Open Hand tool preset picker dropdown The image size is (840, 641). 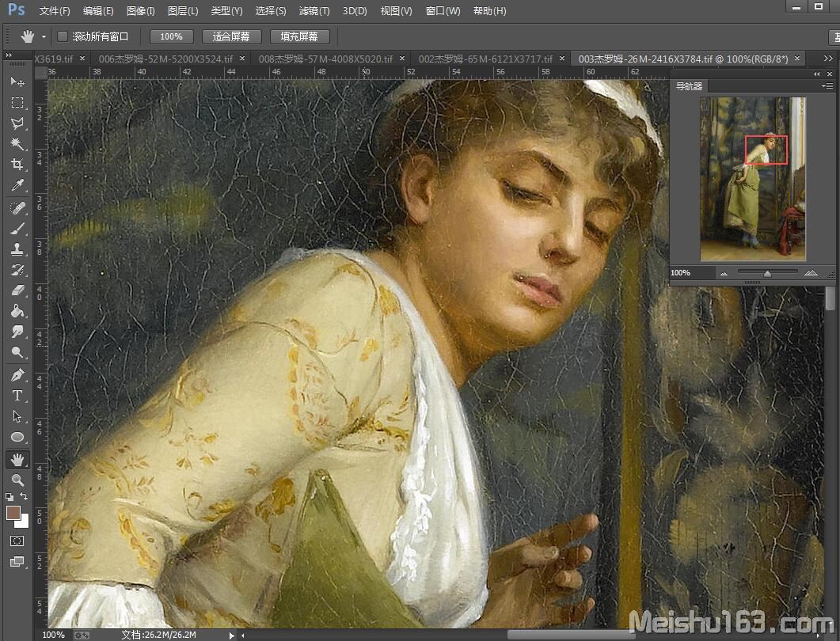click(44, 37)
